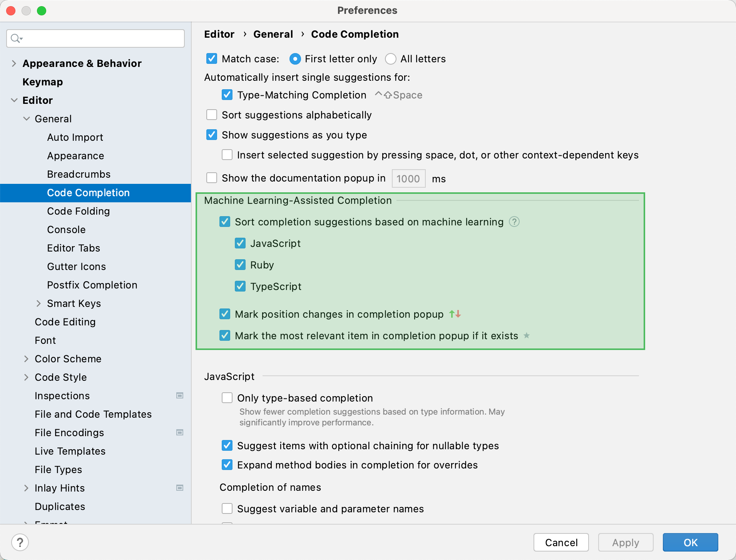Navigate to Editor via breadcrumb

point(219,34)
